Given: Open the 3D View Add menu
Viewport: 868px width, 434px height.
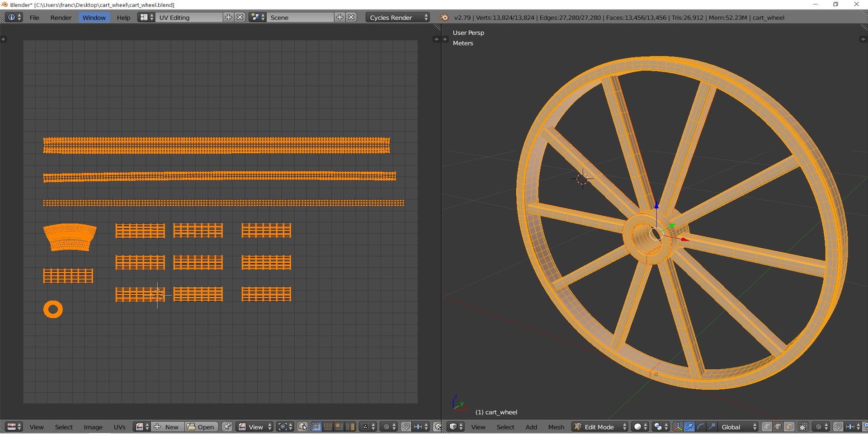Looking at the screenshot, I should tap(531, 427).
